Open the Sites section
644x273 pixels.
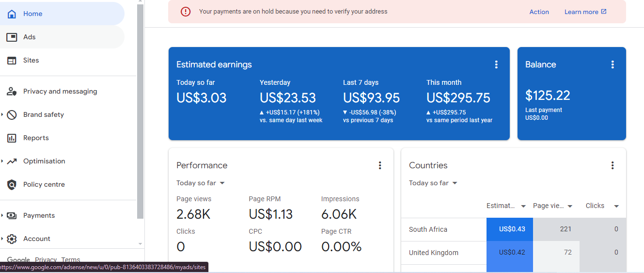pos(62,60)
